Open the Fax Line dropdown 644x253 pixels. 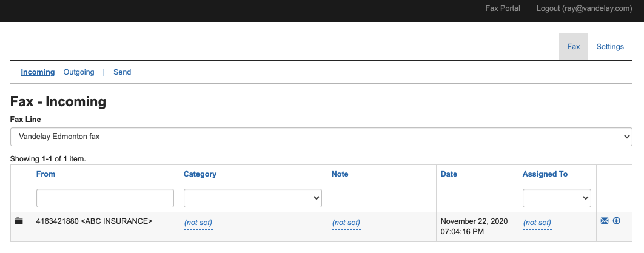point(321,137)
